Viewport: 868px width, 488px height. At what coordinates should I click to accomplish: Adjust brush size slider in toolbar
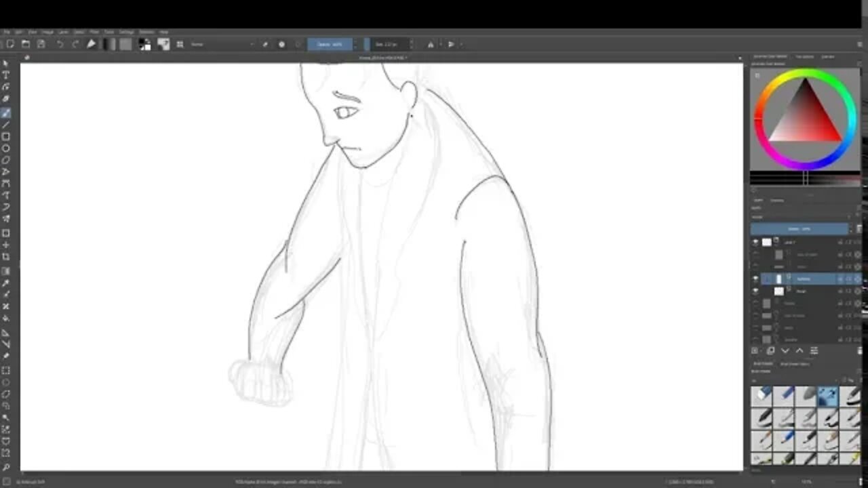388,44
